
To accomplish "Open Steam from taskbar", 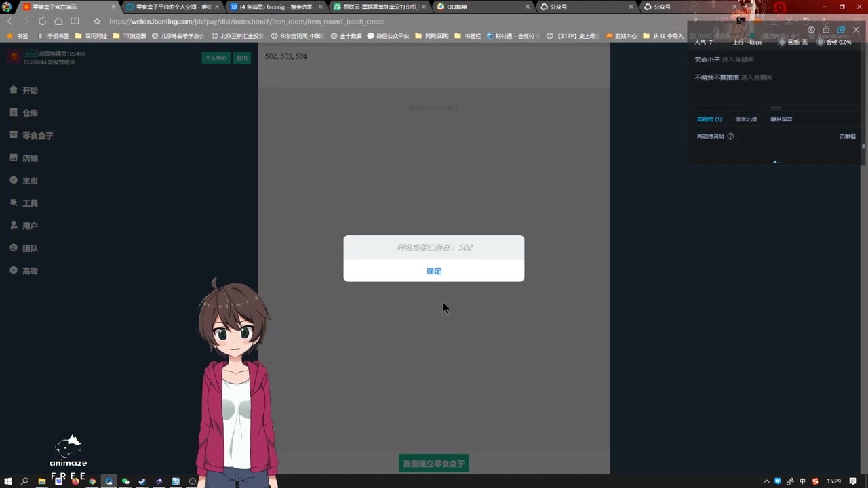I will 142,481.
